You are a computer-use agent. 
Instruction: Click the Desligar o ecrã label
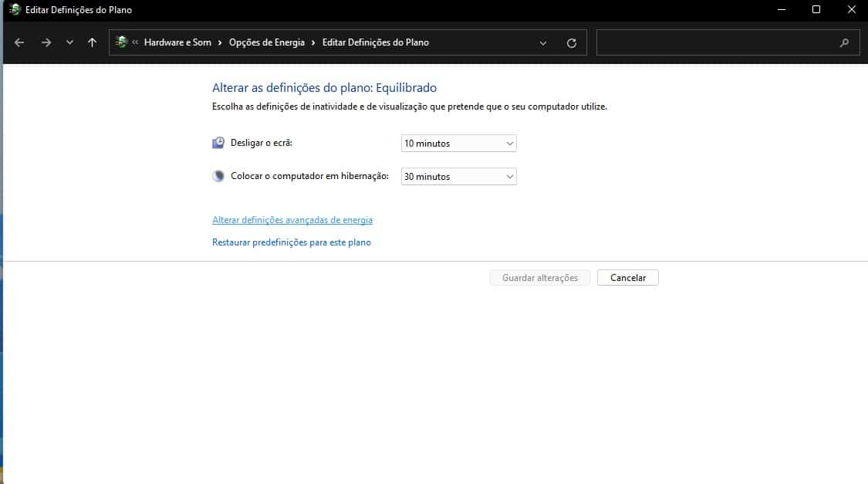point(262,143)
